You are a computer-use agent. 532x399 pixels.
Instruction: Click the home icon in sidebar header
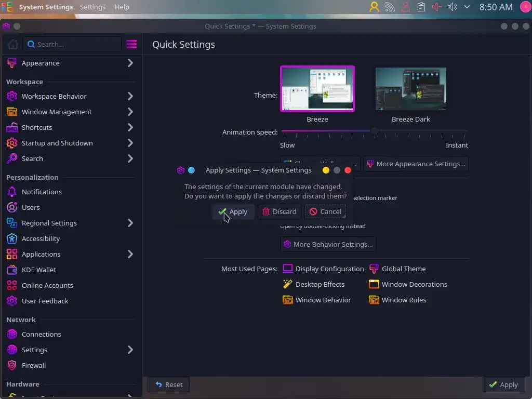13,45
